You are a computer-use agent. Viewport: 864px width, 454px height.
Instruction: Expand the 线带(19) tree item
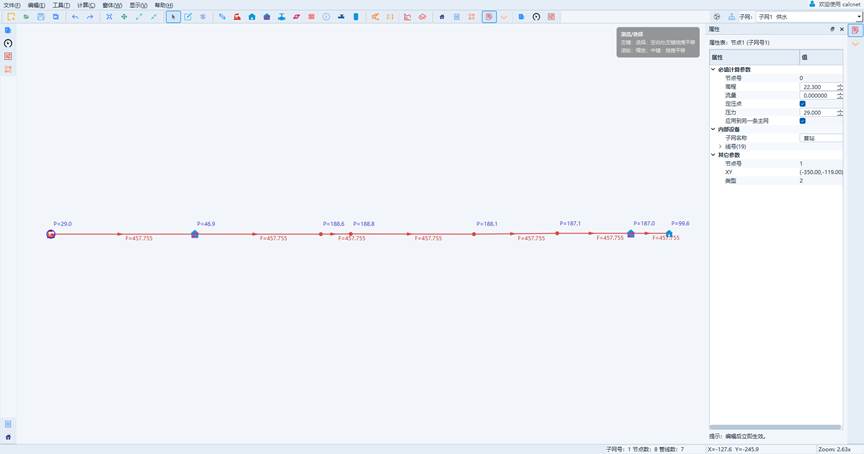(720, 146)
